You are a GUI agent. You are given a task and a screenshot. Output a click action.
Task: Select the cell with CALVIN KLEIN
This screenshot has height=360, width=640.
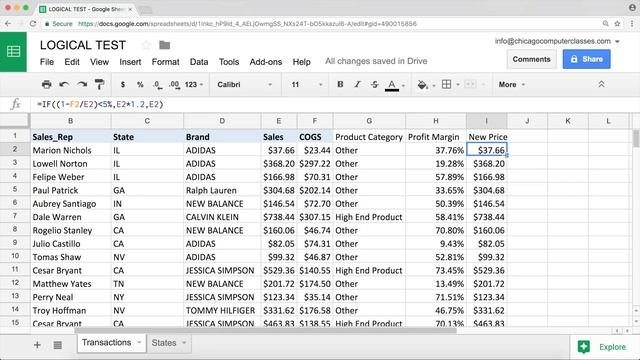[x=222, y=217]
